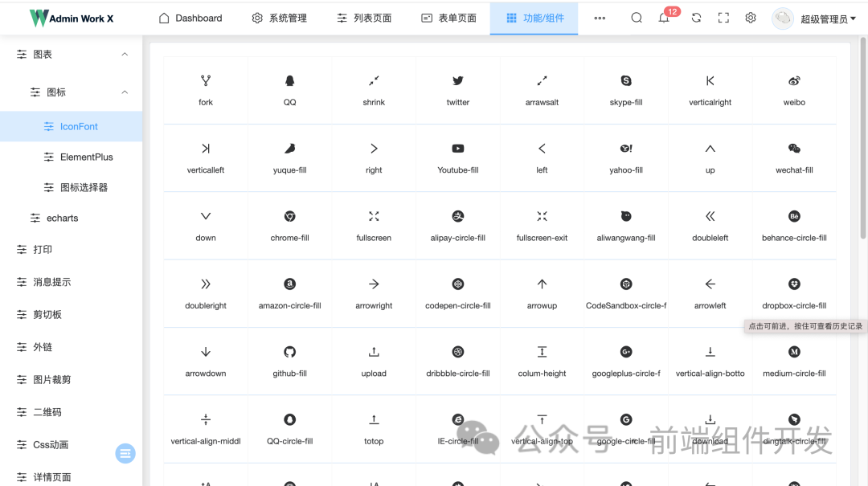Select IconFont in the sidebar
The height and width of the screenshot is (486, 868).
tap(71, 126)
